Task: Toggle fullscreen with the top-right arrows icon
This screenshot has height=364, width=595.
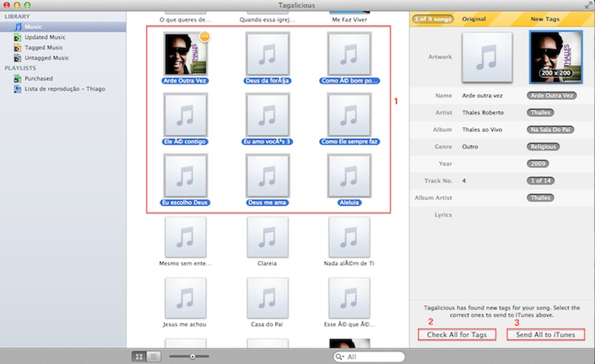Action: tap(588, 5)
